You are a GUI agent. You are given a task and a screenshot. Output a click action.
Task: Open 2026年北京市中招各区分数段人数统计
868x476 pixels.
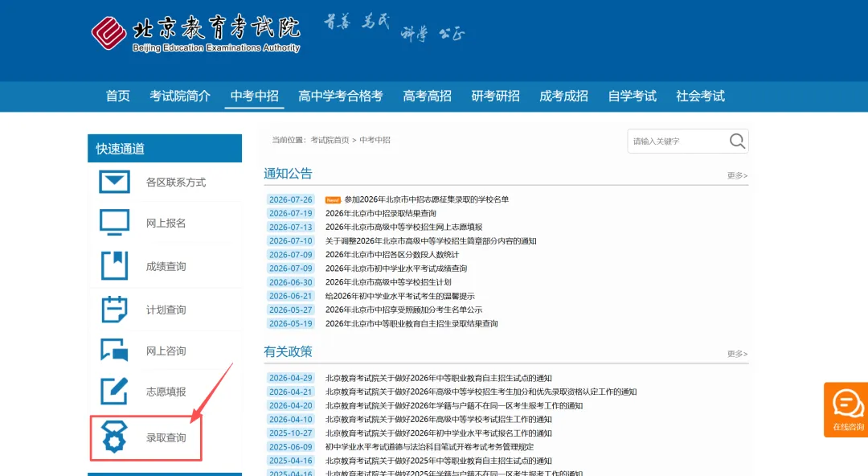point(392,255)
